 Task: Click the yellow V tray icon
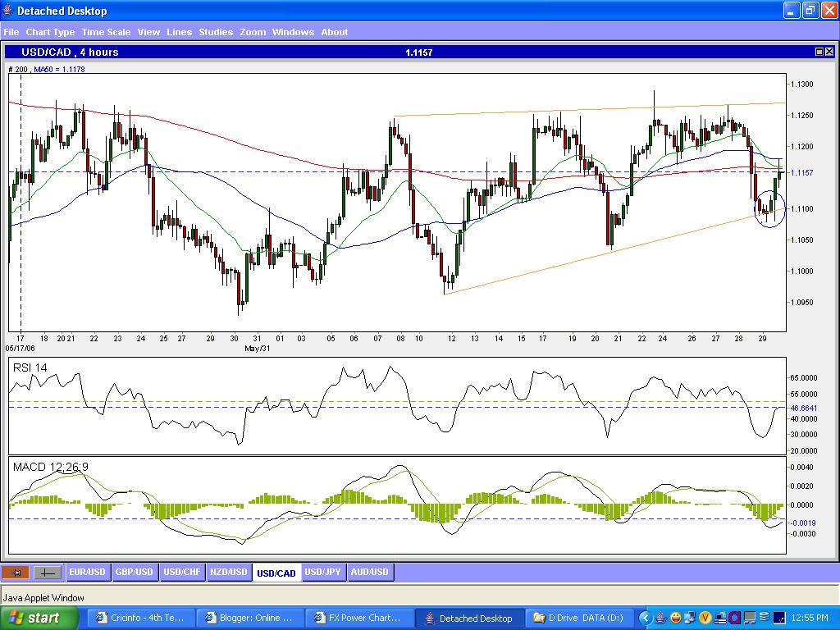[x=705, y=618]
